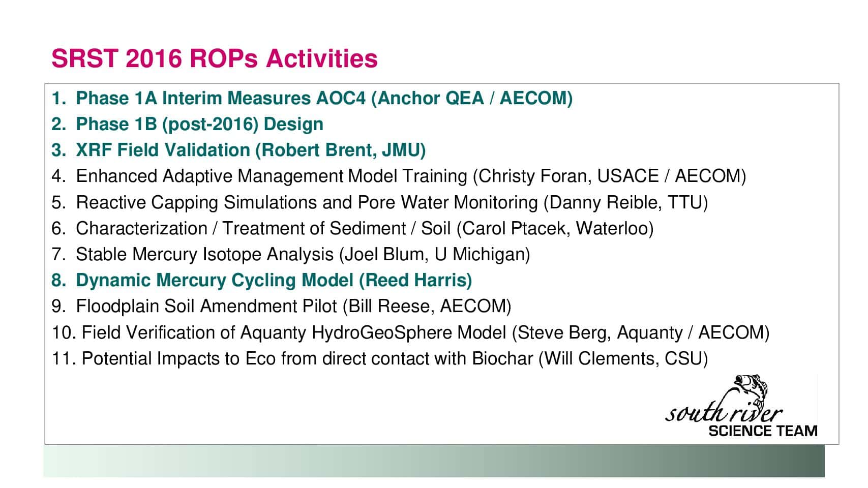This screenshot has height=488, width=868.
Task: Click the 'SCIENCE TEAM' logo text
Action: pyautogui.click(x=763, y=431)
